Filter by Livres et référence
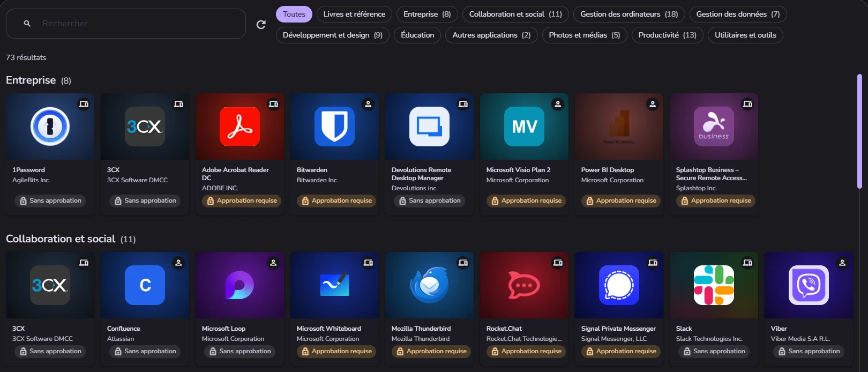 (354, 14)
